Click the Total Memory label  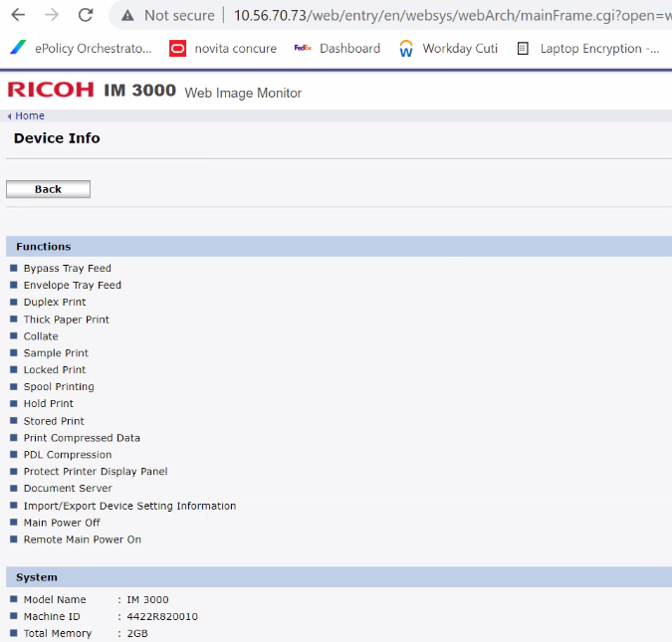[x=58, y=633]
